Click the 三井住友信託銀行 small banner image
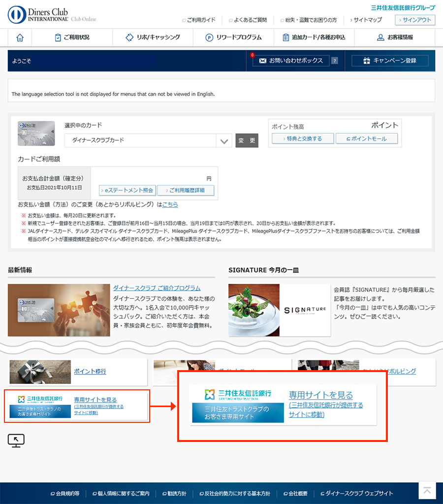443x504 pixels. tap(40, 407)
